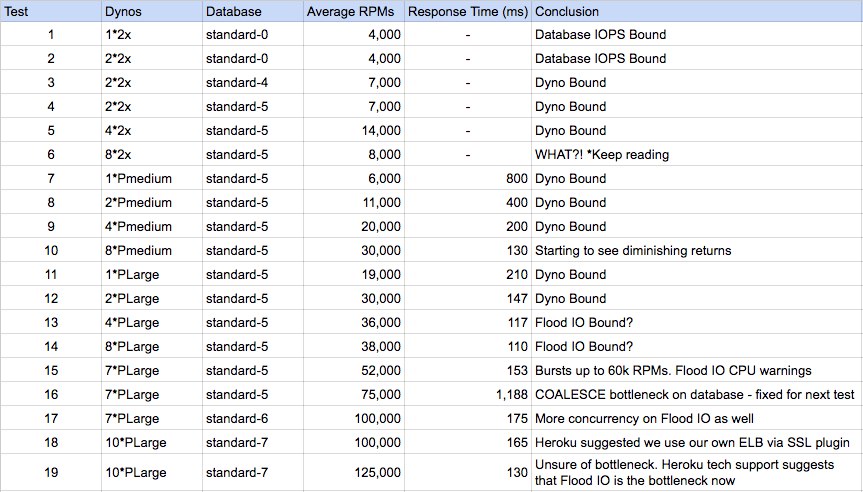Select the 1*Pmedium dynos cell

coord(152,178)
